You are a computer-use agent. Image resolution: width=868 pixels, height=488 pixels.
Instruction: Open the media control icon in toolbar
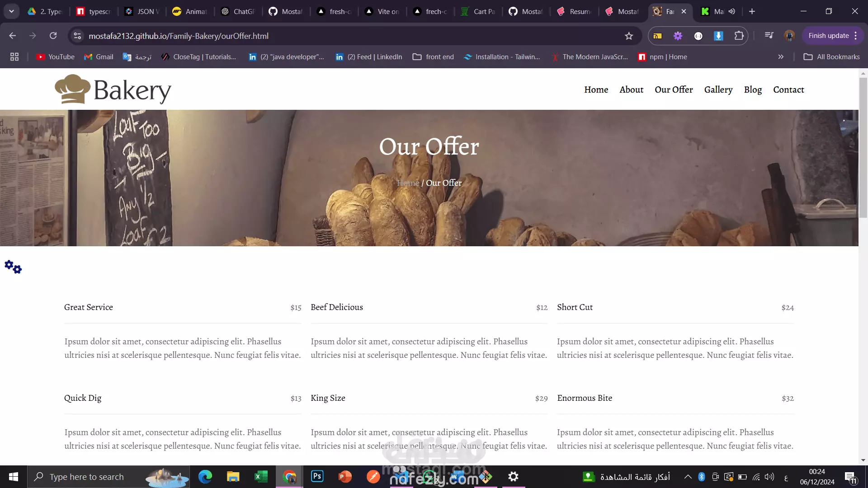tap(769, 36)
